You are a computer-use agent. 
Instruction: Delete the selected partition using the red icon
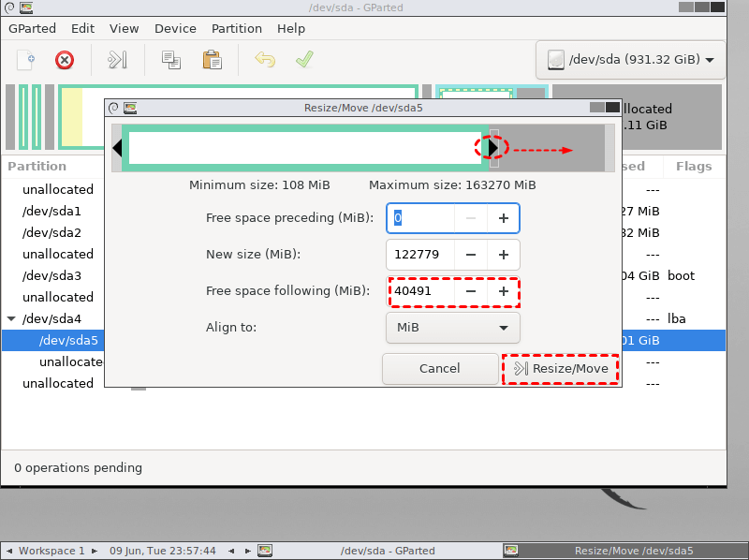64,59
